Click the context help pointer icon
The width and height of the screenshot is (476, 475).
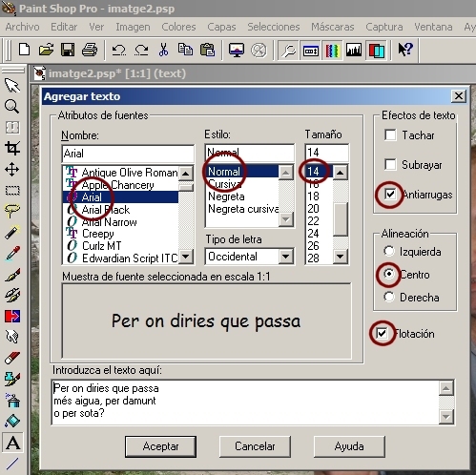click(x=405, y=50)
